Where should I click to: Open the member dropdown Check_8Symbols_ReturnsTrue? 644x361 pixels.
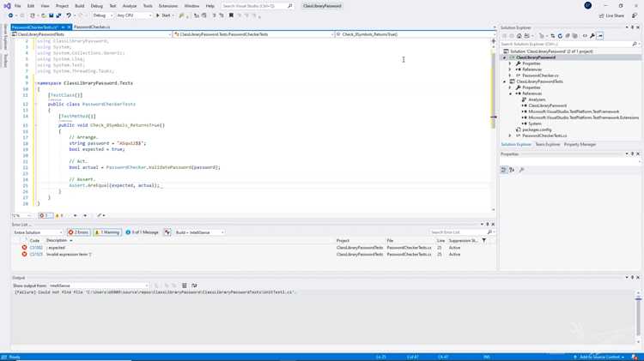415,34
